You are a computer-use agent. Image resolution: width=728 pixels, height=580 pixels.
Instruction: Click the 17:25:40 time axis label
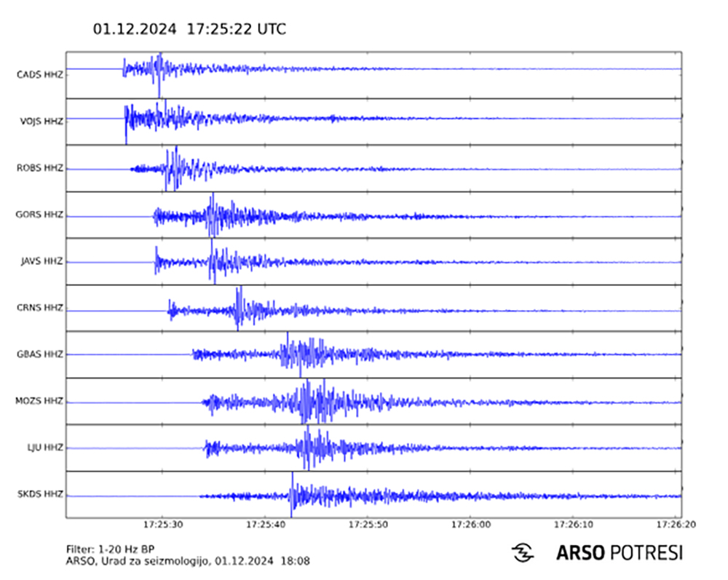coord(265,524)
